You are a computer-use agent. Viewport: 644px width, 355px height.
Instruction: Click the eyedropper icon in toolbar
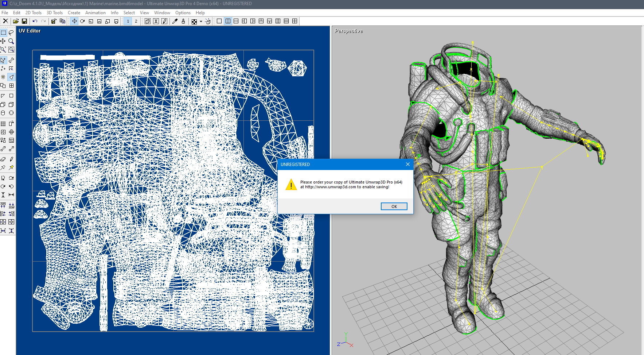pyautogui.click(x=175, y=21)
